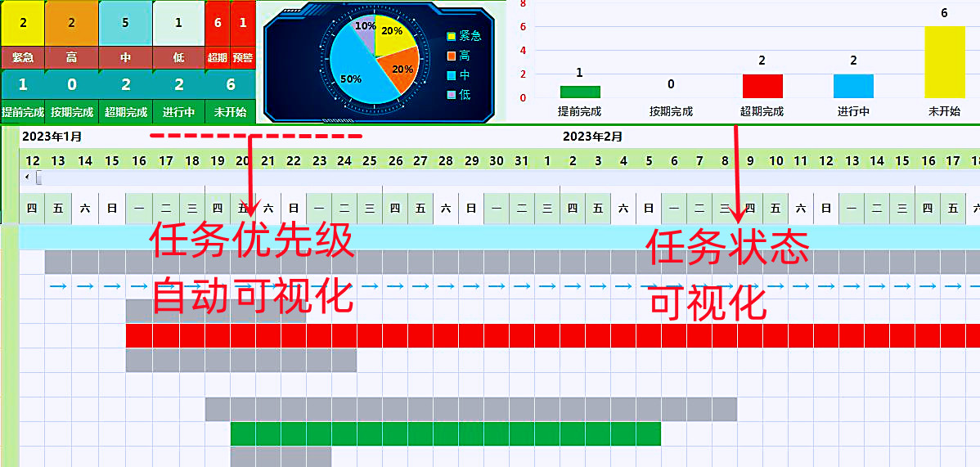Click the blue 中 legend swatch

coord(452,75)
